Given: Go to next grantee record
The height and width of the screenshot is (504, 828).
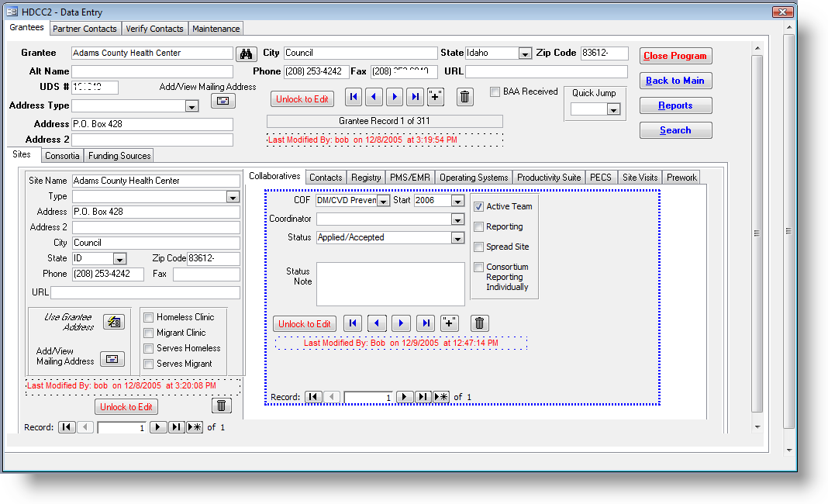Looking at the screenshot, I should pos(395,97).
